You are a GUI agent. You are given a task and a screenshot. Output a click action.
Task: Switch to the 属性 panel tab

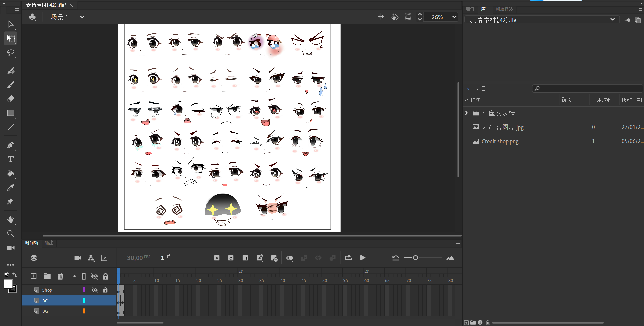pos(470,9)
